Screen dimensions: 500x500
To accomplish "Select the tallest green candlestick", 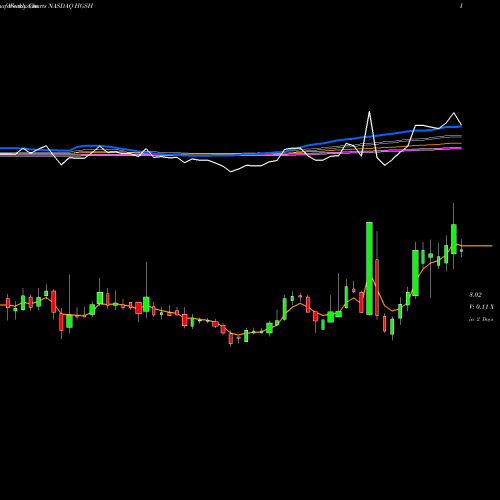I will [x=369, y=268].
